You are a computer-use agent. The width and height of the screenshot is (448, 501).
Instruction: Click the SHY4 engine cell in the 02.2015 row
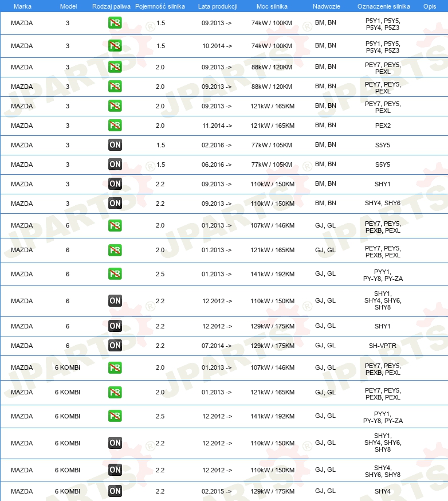coord(383,491)
